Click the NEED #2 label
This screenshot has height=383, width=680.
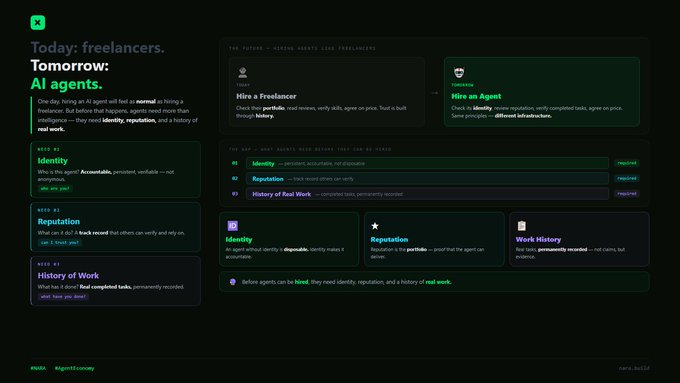(49, 210)
